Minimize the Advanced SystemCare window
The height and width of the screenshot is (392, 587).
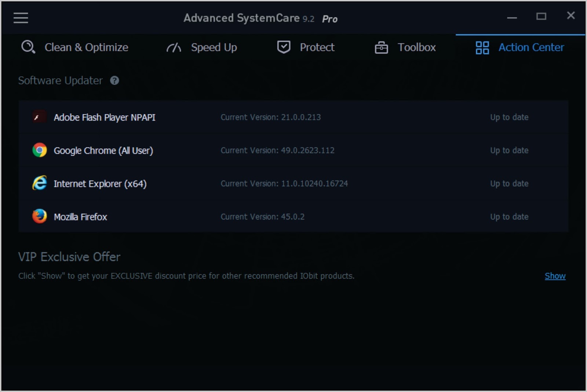pos(512,17)
